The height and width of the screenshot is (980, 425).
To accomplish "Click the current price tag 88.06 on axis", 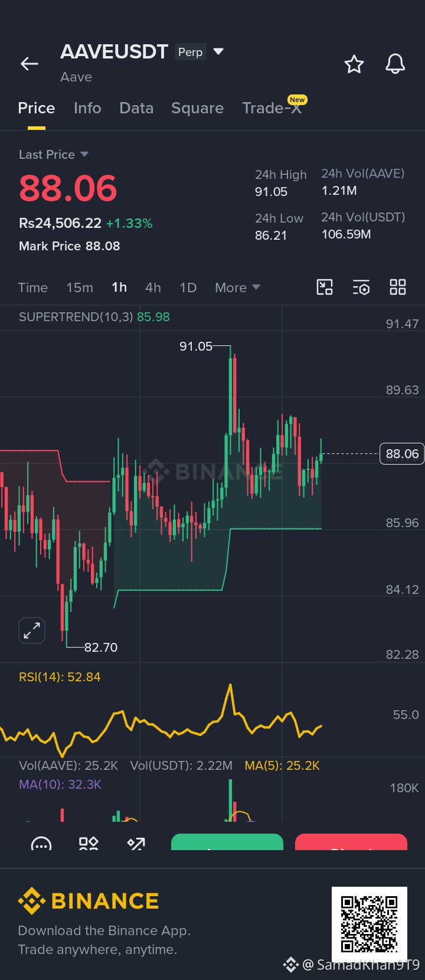I will [402, 453].
